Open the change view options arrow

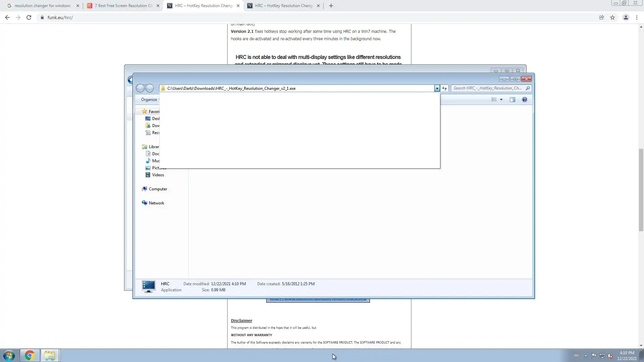501,100
